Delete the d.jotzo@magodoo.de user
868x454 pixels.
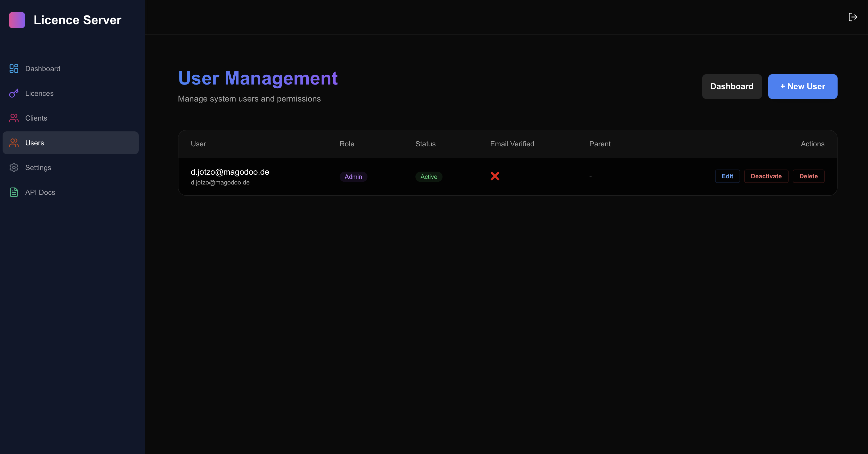click(x=809, y=176)
